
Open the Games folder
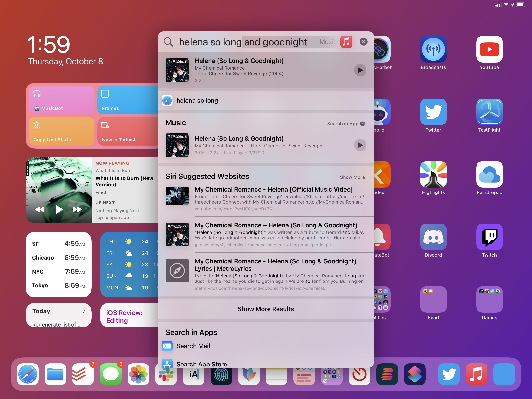489,300
